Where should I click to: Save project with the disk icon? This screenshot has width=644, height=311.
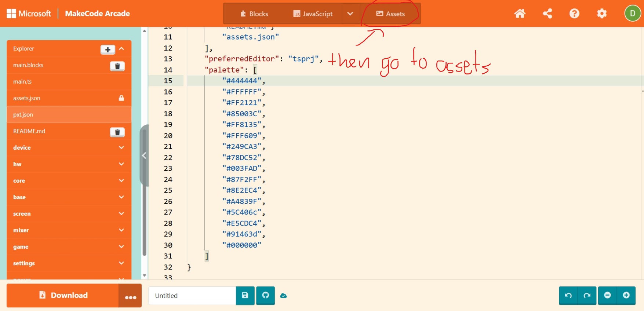[245, 296]
